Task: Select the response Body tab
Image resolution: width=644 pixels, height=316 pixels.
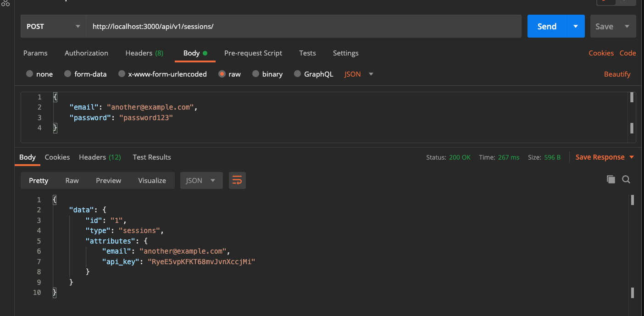Action: pyautogui.click(x=28, y=157)
